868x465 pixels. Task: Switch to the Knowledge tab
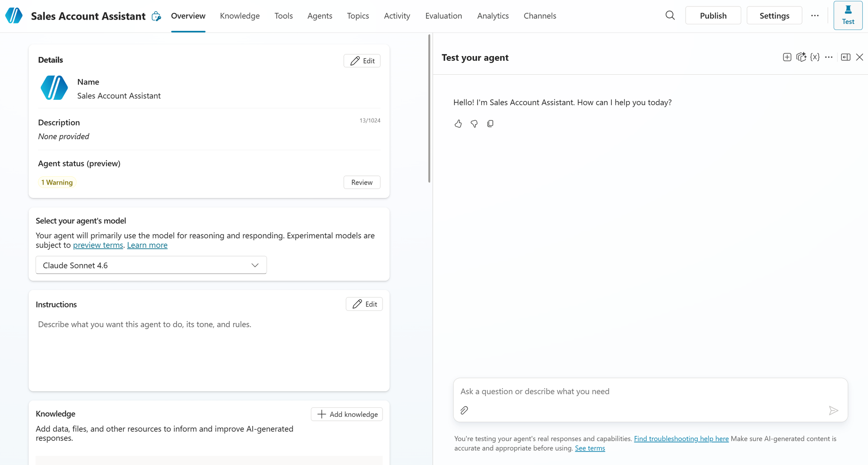[x=240, y=16]
